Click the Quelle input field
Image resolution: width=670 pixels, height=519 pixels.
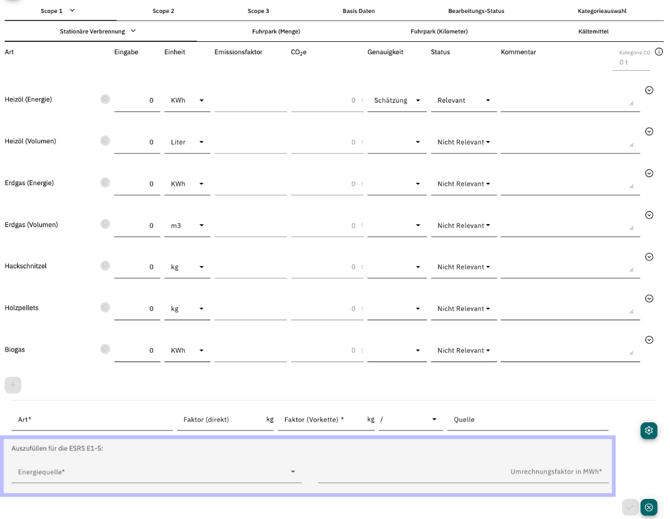pyautogui.click(x=528, y=419)
